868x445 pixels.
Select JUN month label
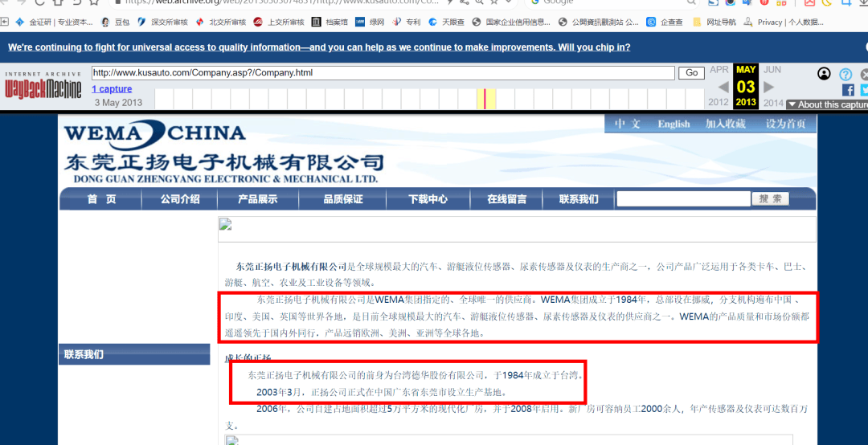tap(772, 70)
